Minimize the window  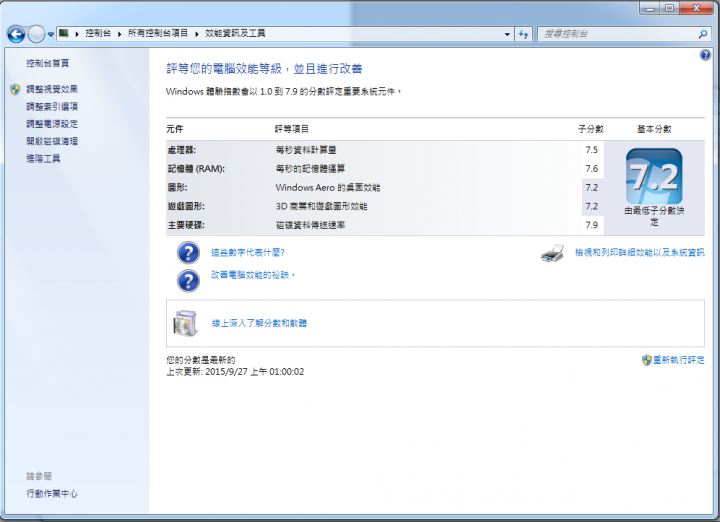650,8
